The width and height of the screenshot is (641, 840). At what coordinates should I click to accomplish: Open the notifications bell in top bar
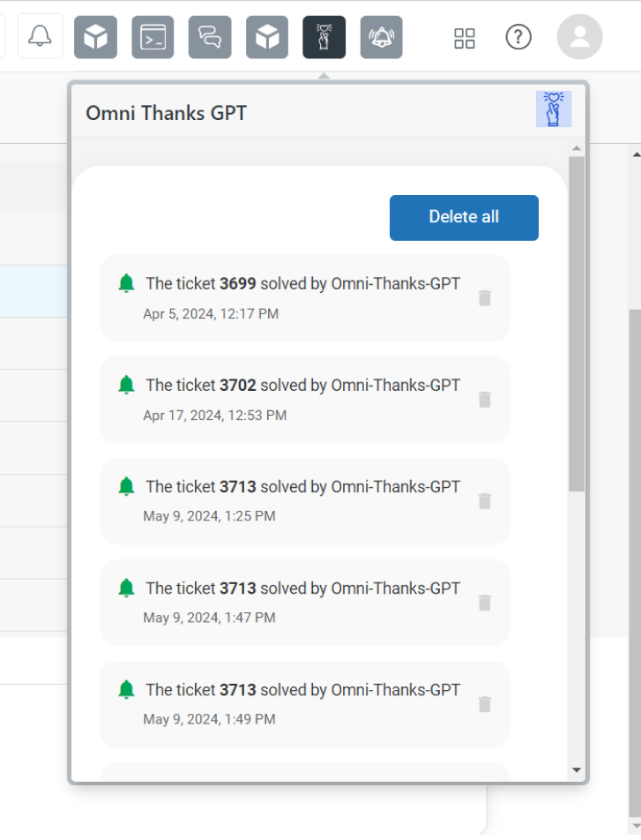pyautogui.click(x=41, y=36)
